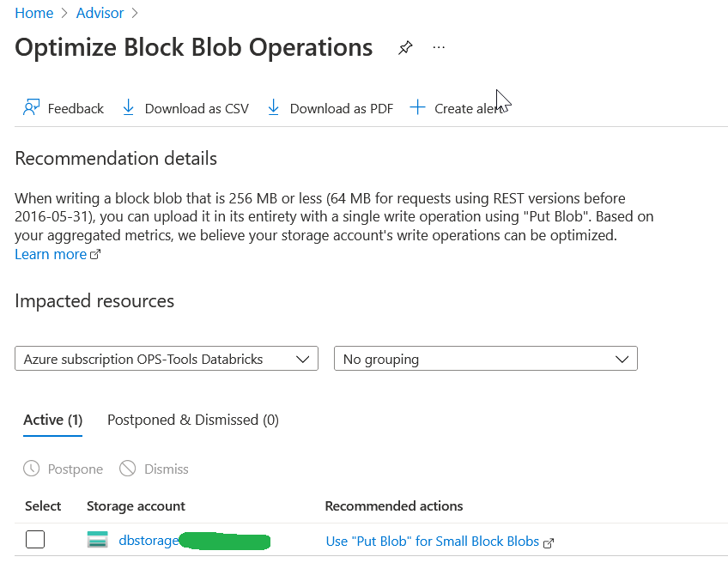Click the Postpone clock icon
The height and width of the screenshot is (575, 728).
coord(32,469)
